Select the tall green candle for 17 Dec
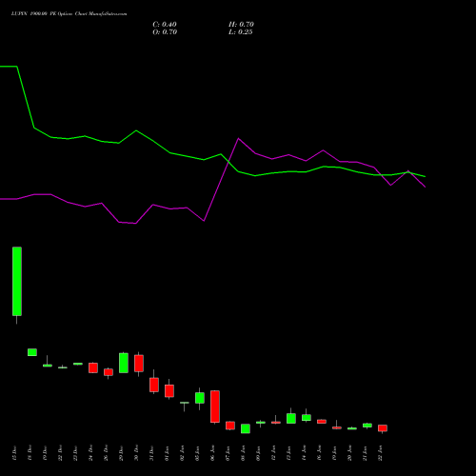The image size is (476, 476). [x=17, y=282]
